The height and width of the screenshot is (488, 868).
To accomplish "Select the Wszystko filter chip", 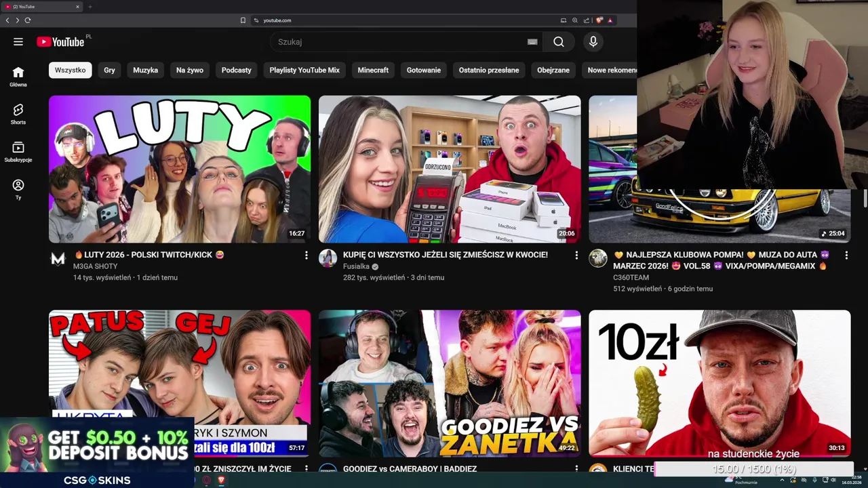I will tap(71, 70).
